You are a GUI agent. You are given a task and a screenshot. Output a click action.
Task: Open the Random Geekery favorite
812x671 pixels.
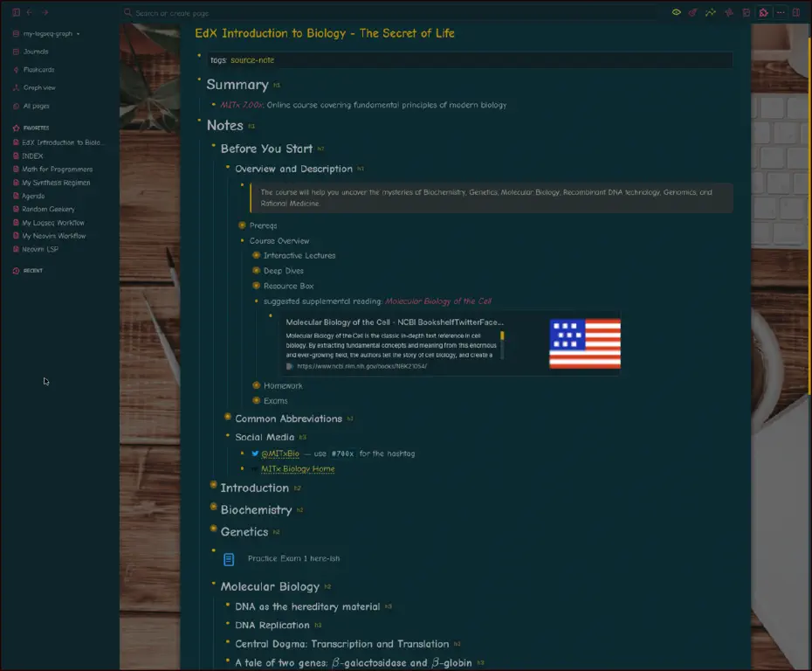48,210
